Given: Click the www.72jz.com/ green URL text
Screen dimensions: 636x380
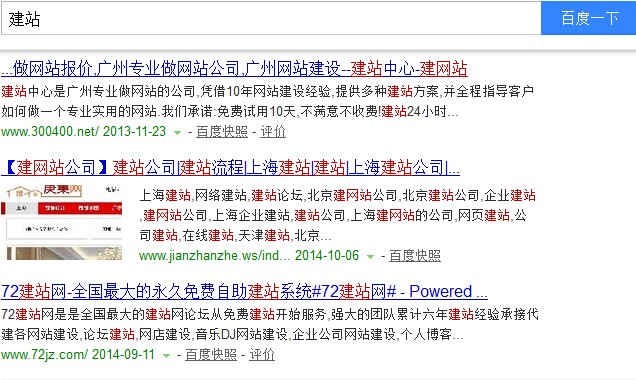Looking at the screenshot, I should 44,354.
